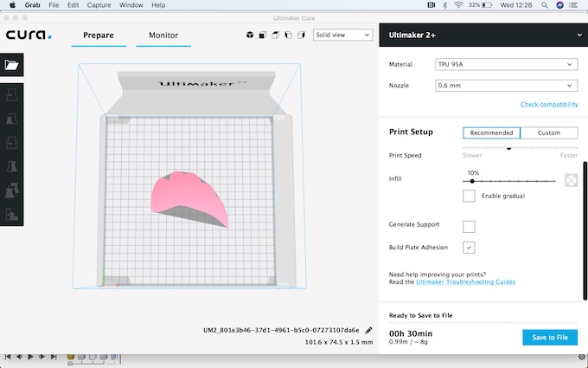Click the job name UM2_801e3b46 text

coord(281,330)
